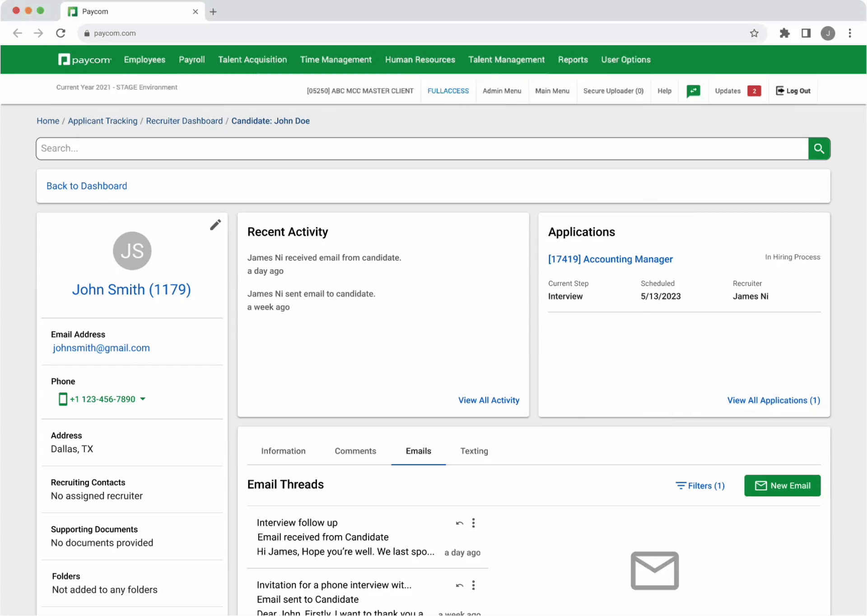Image resolution: width=867 pixels, height=616 pixels.
Task: Open the Talent Acquisition menu
Action: [x=252, y=60]
